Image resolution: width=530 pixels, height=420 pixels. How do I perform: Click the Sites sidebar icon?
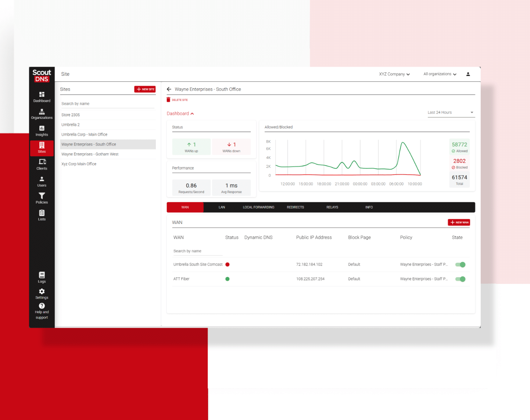[42, 148]
